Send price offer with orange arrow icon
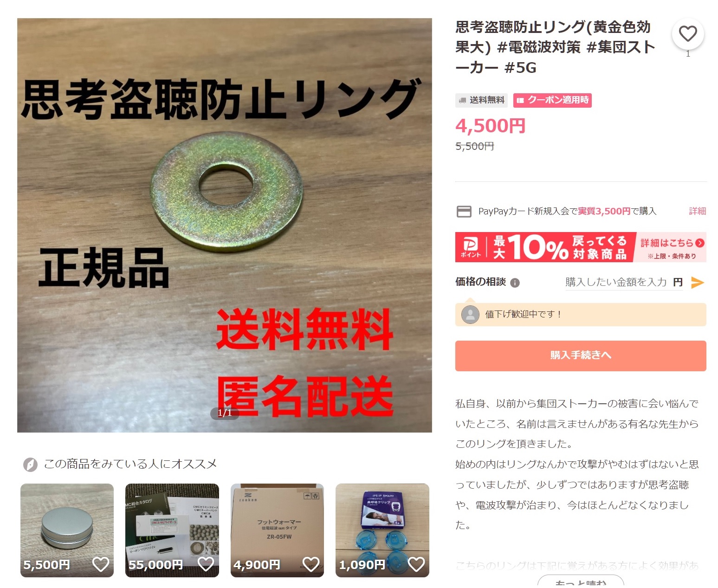Image resolution: width=718 pixels, height=588 pixels. pos(697,282)
